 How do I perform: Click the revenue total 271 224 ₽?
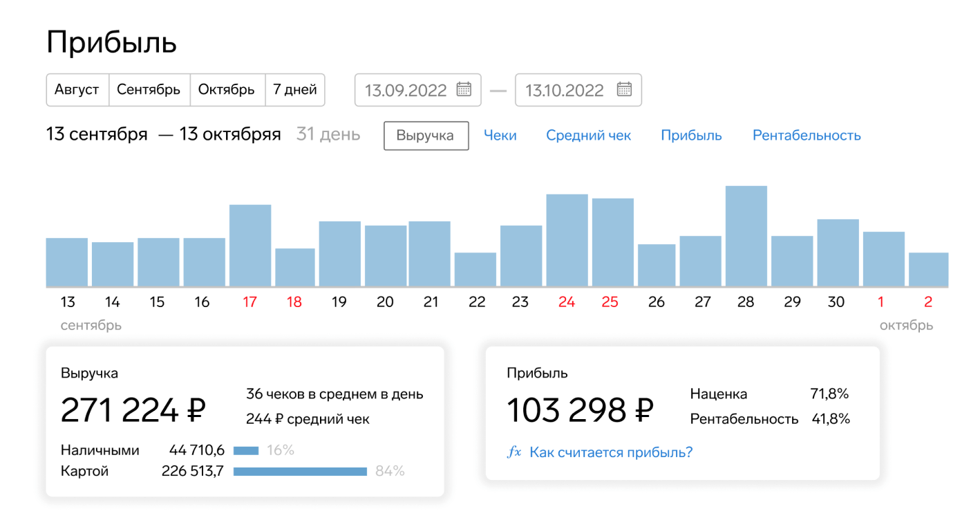(x=133, y=410)
